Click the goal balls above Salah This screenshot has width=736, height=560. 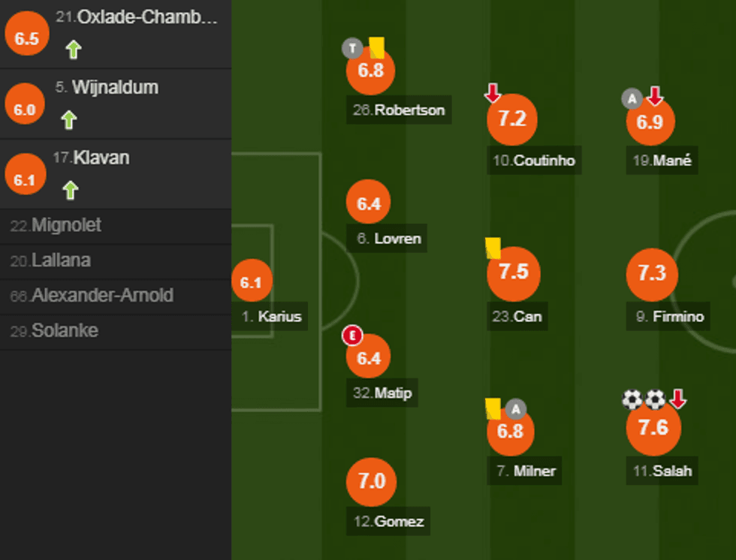[644, 399]
